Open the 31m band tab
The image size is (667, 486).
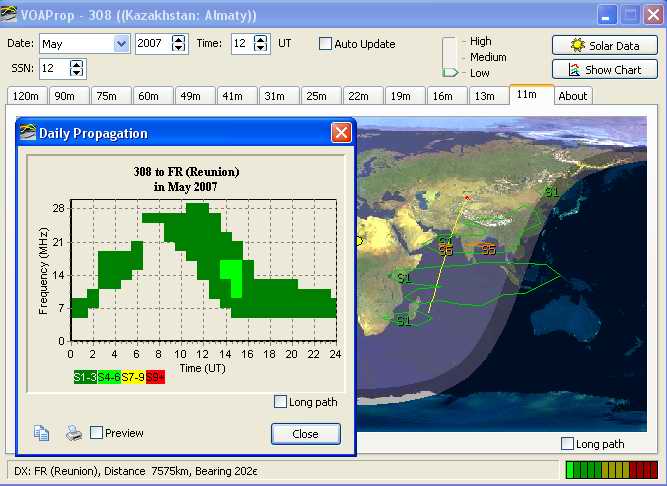(x=279, y=96)
